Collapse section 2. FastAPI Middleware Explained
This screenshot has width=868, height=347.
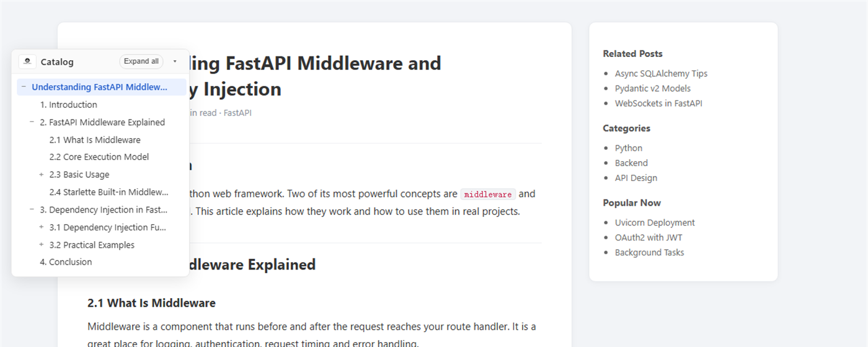[32, 122]
